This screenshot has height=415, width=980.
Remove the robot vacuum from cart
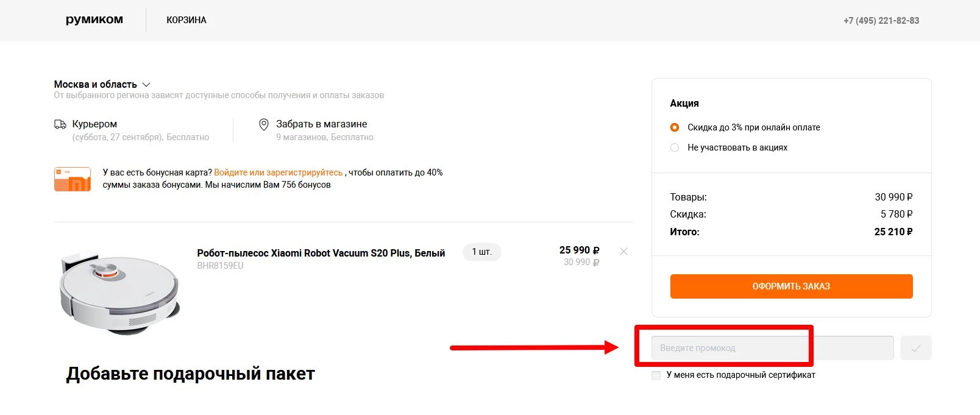(623, 252)
